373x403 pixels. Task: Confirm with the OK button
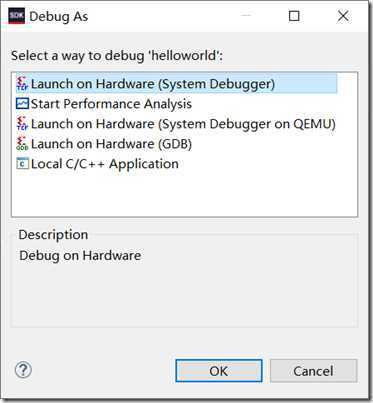point(219,371)
